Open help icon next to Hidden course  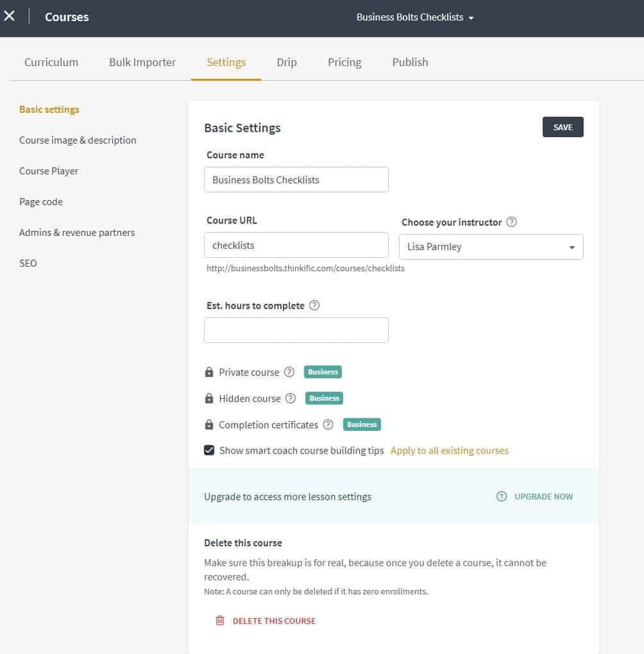click(x=291, y=398)
